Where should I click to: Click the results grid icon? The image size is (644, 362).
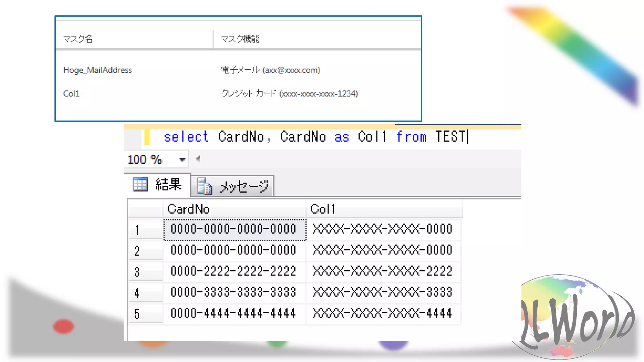(x=140, y=184)
